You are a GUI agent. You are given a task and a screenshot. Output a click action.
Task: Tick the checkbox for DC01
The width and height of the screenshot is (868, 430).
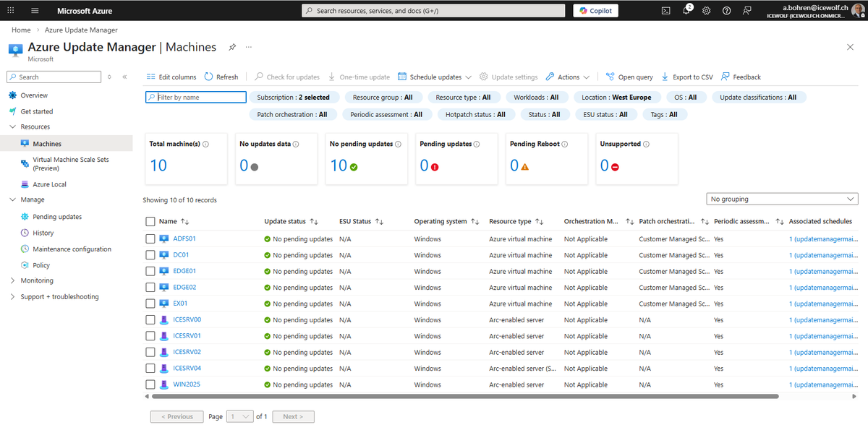click(x=150, y=255)
